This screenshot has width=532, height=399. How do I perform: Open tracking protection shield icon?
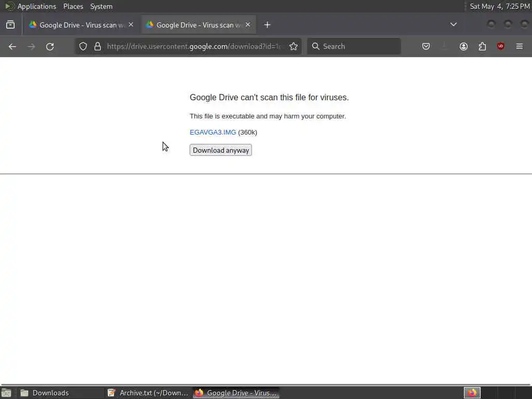pyautogui.click(x=83, y=46)
